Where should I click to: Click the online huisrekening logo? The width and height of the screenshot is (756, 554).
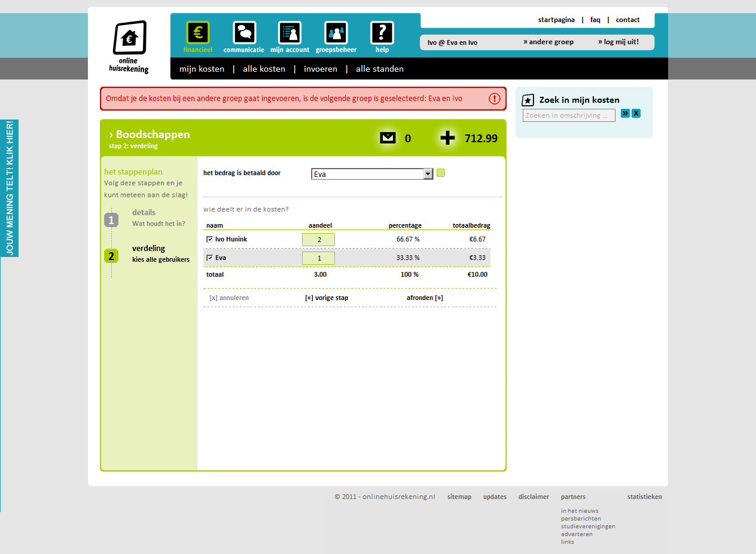129,47
